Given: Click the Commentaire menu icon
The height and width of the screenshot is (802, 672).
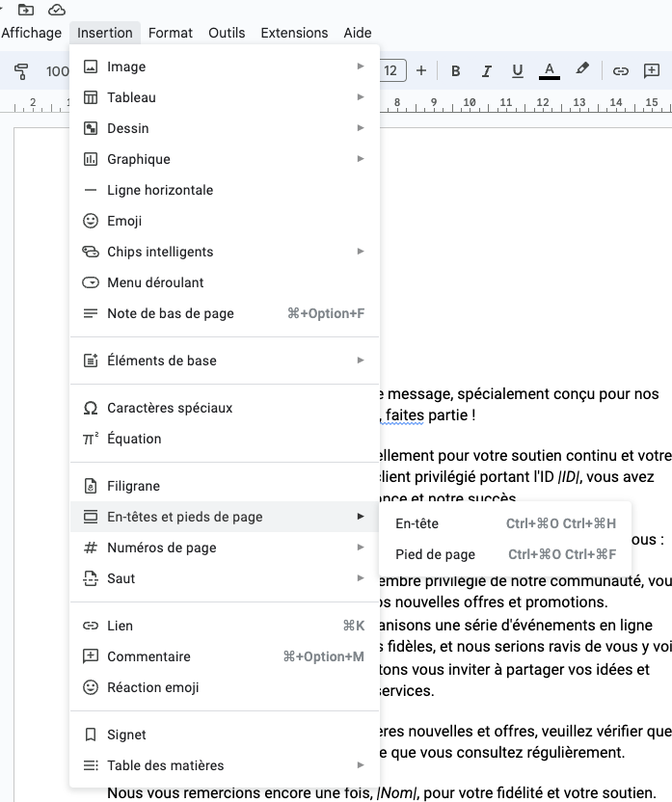Looking at the screenshot, I should (x=91, y=656).
